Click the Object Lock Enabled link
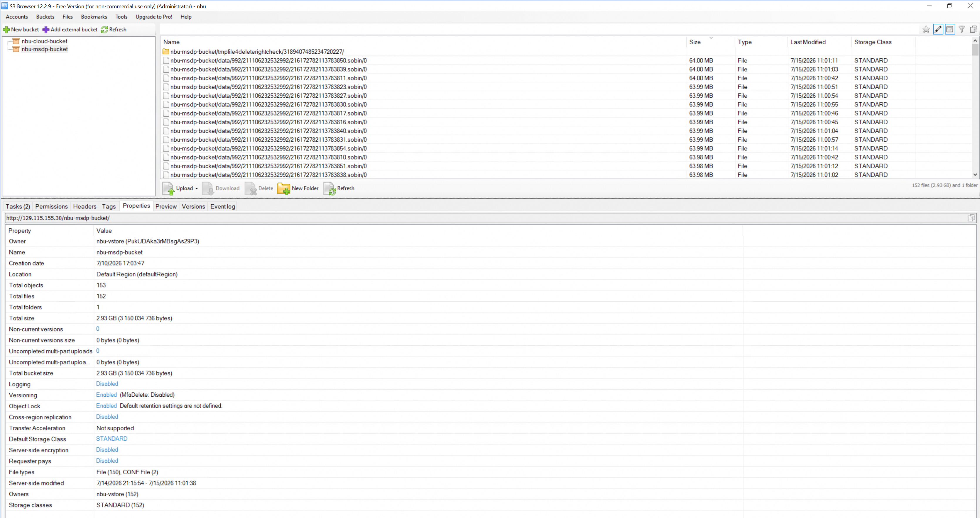Screen dimensions: 980x518 click(x=107, y=406)
